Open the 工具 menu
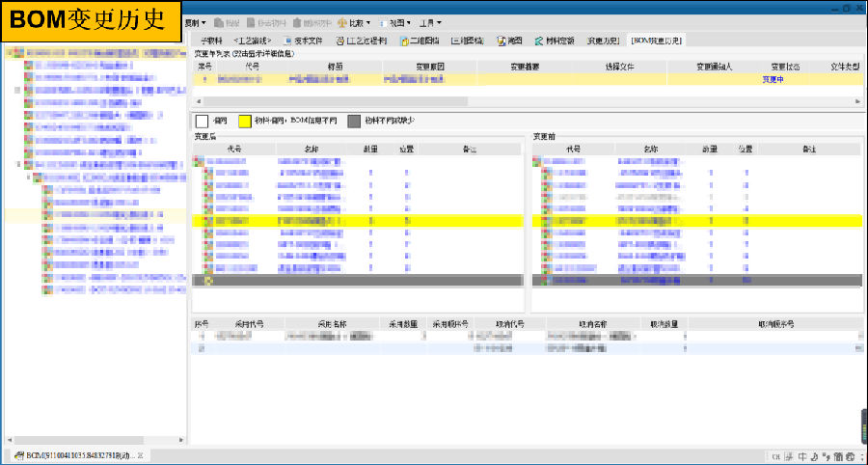This screenshot has height=465, width=868. tap(430, 22)
